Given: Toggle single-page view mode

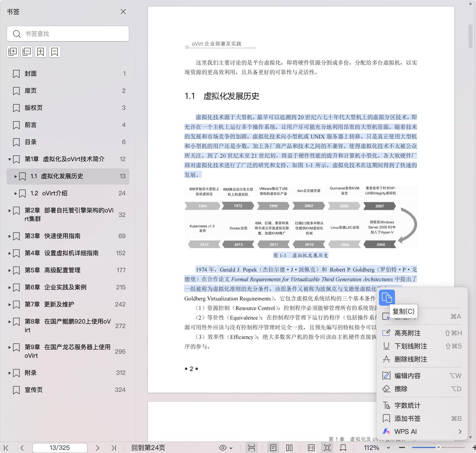Looking at the screenshot, I should [273, 448].
